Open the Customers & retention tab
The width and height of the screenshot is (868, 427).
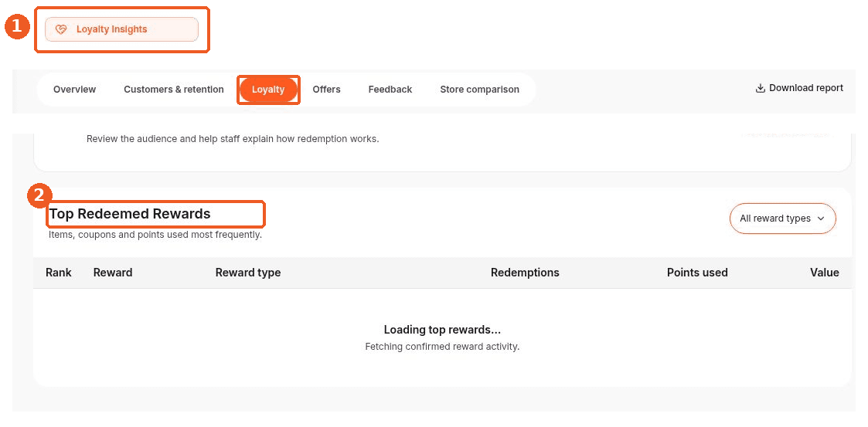click(174, 89)
